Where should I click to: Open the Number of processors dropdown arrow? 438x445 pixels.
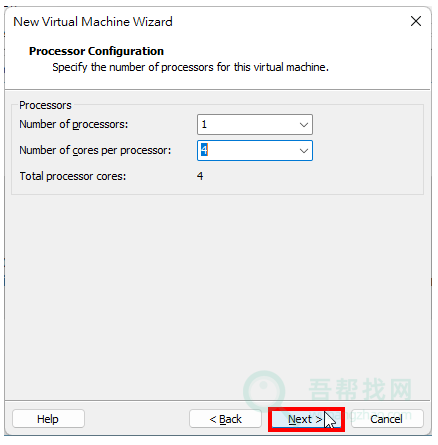(304, 125)
